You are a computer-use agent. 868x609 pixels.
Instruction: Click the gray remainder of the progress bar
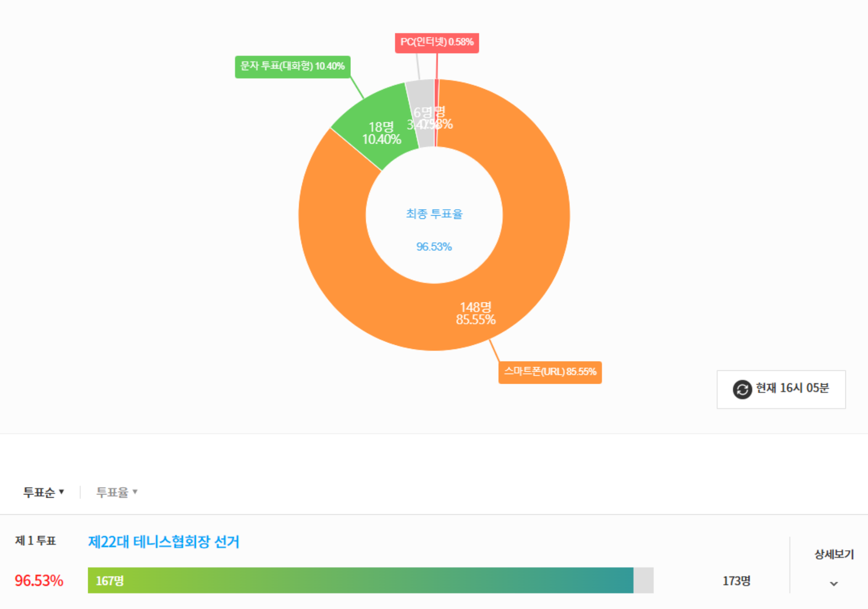click(644, 580)
